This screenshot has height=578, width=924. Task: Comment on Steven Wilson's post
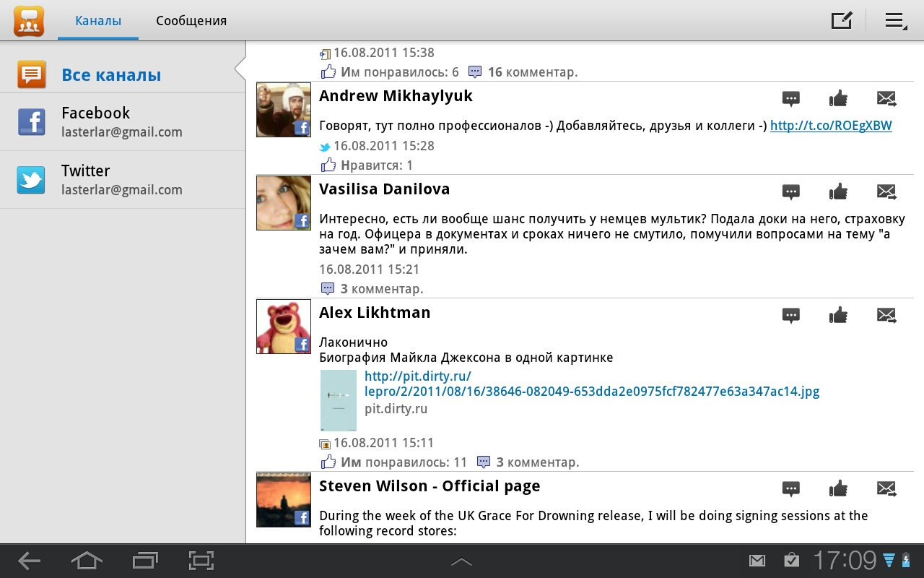click(x=791, y=489)
